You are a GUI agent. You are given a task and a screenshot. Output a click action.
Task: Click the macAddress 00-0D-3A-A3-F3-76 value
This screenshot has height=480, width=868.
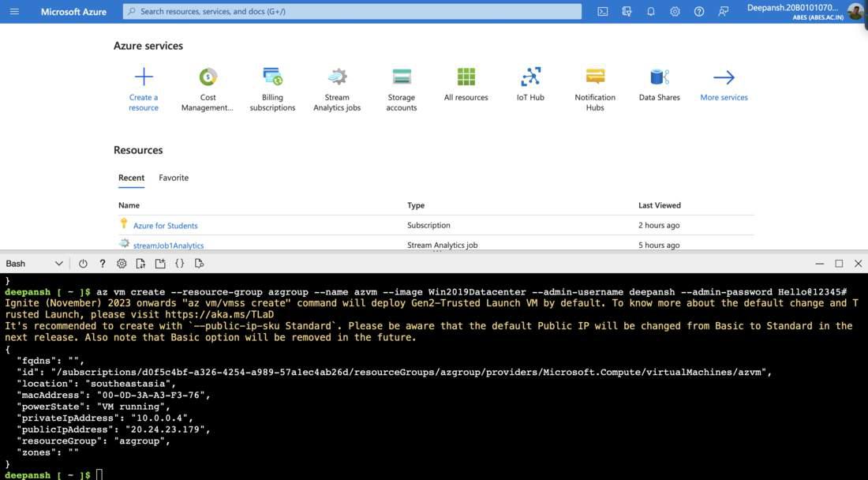coord(154,395)
